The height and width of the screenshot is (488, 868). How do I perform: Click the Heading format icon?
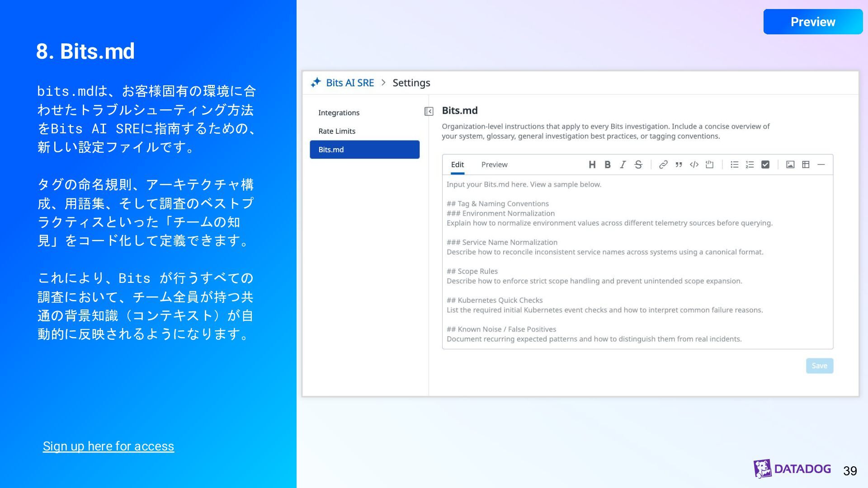(592, 164)
